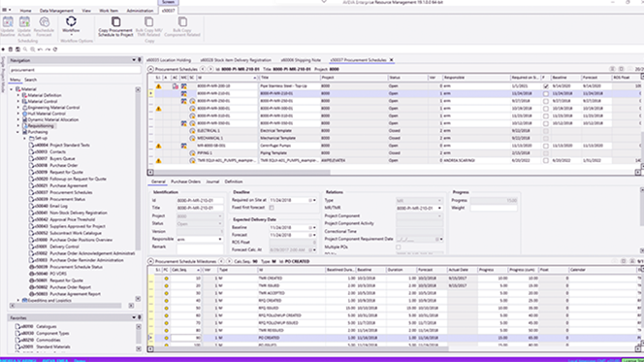Click the schedule icon on ELECTRICAL 1 row
644x362 pixels.
tap(192, 131)
